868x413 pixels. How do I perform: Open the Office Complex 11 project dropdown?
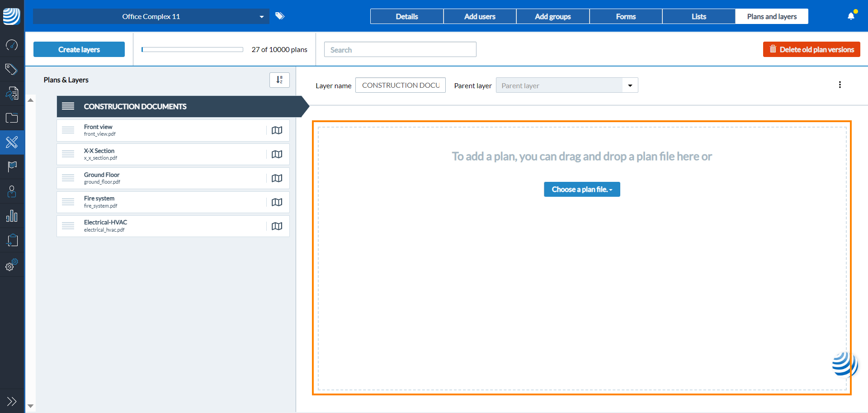click(x=151, y=17)
